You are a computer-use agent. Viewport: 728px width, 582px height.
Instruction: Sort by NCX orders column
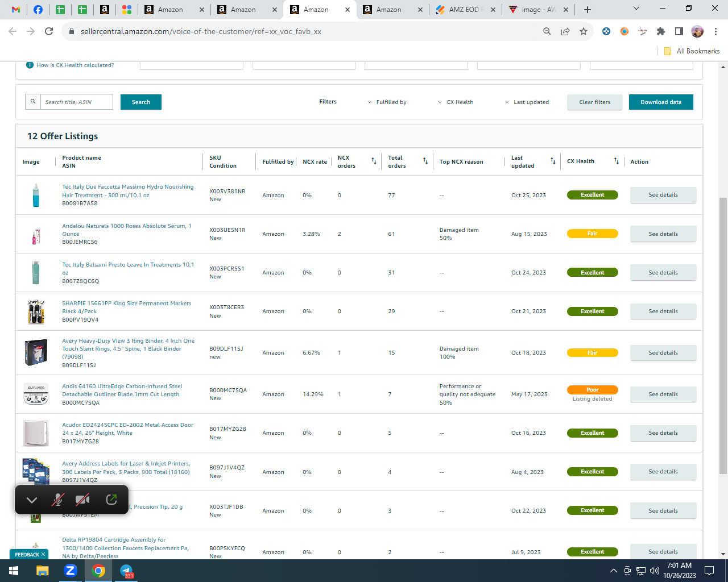(x=374, y=161)
